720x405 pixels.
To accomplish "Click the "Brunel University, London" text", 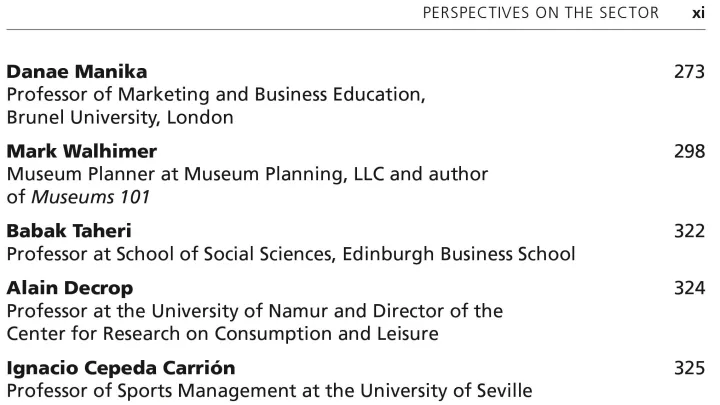I will tap(120, 116).
